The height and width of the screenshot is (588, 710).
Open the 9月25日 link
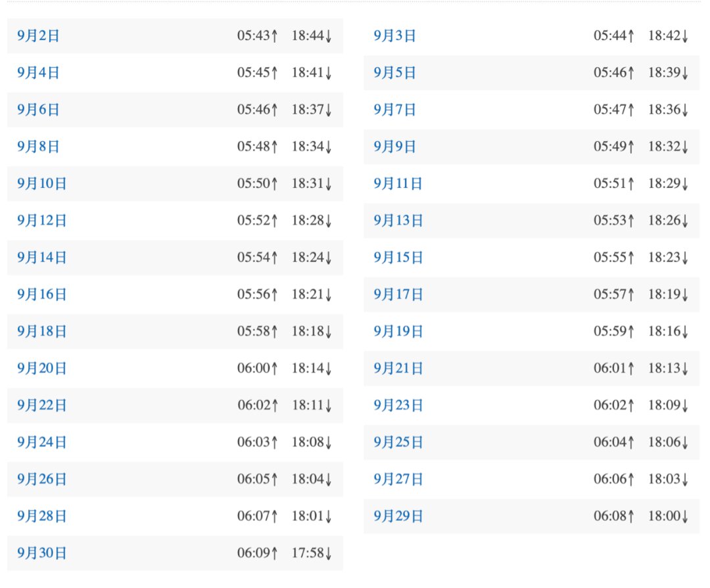(x=398, y=442)
